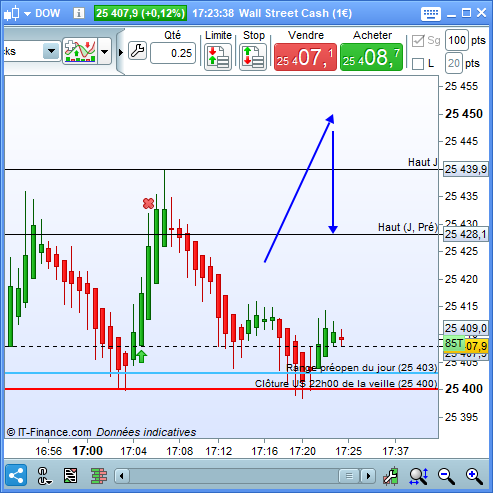Click the 25 407,9 (+0,12%) price badge
This screenshot has width=493, height=493.
coord(140,13)
